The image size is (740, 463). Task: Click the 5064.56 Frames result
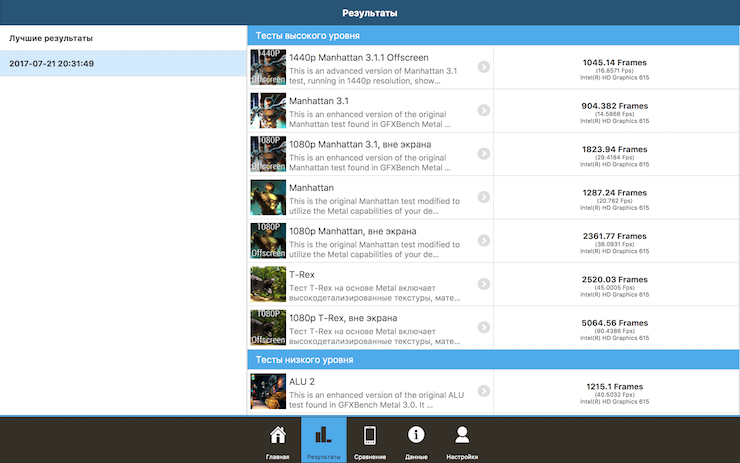point(614,323)
